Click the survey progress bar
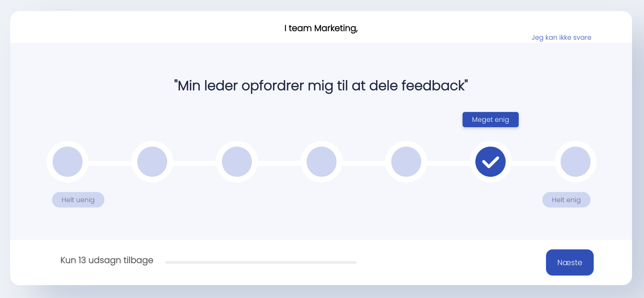644x298 pixels. pos(261,262)
